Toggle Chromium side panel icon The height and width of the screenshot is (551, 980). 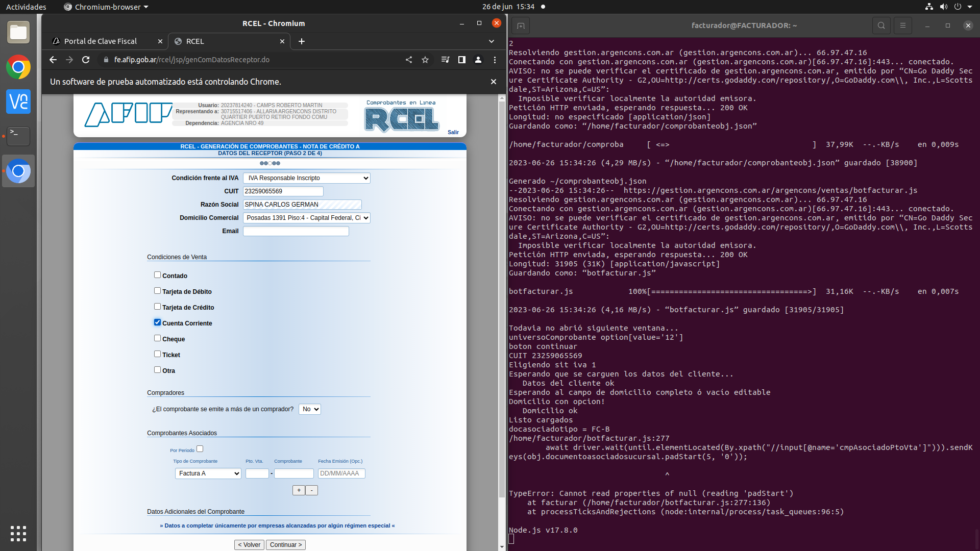461,60
